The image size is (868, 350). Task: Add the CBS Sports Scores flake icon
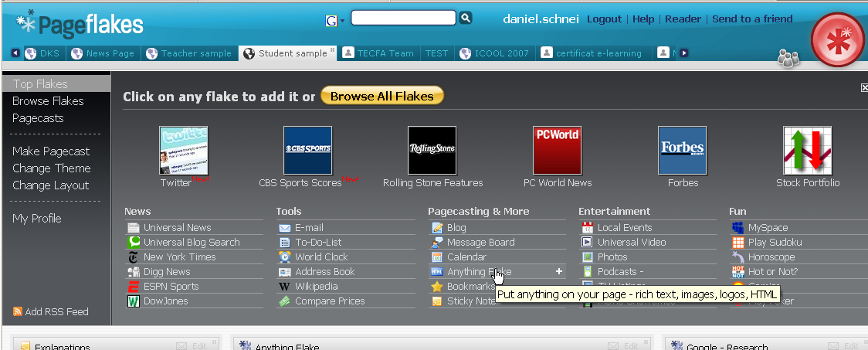308,150
